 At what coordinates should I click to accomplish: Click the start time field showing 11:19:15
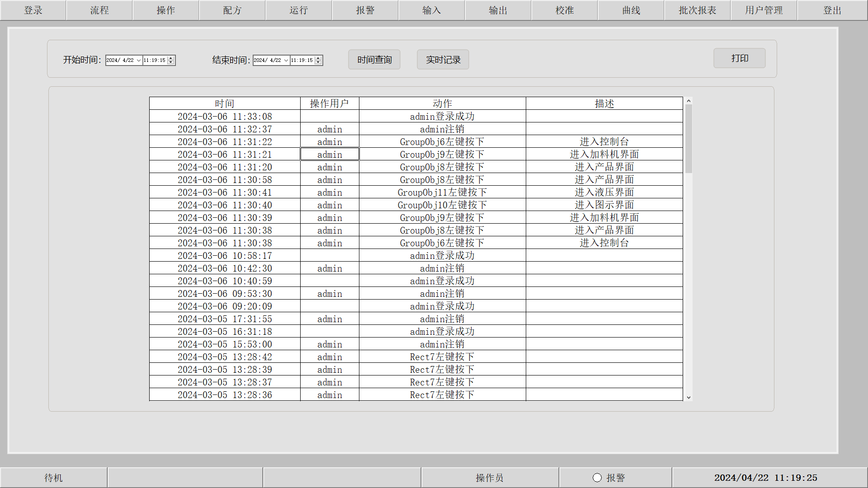(x=155, y=60)
